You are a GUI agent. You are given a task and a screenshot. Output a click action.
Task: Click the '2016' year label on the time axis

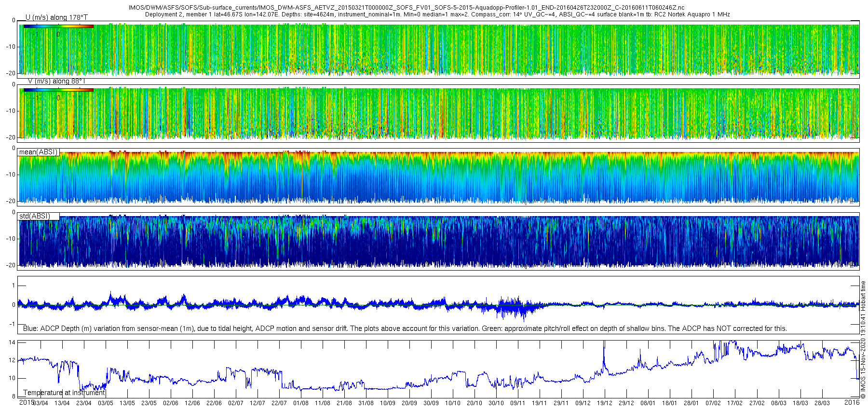coord(852,402)
